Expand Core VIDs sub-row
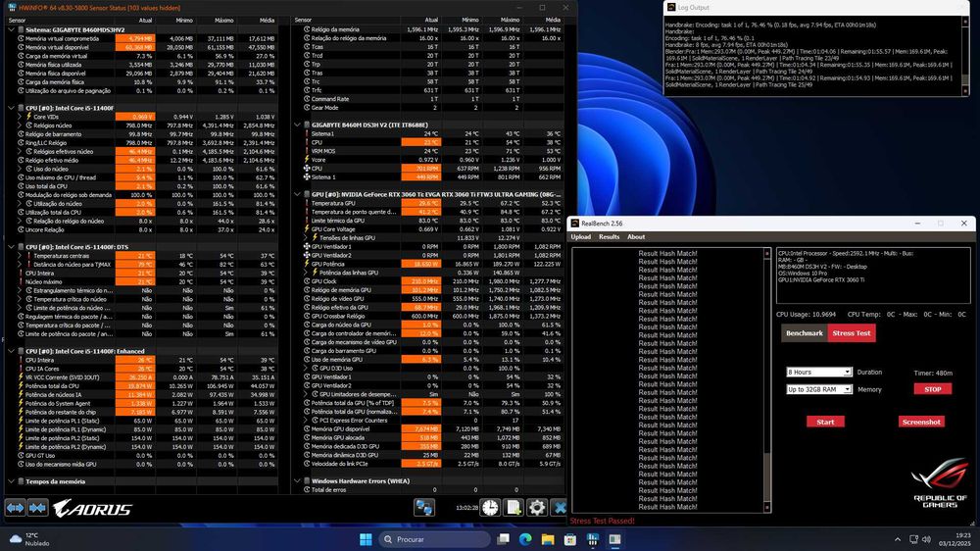Image resolution: width=980 pixels, height=551 pixels. (x=20, y=117)
